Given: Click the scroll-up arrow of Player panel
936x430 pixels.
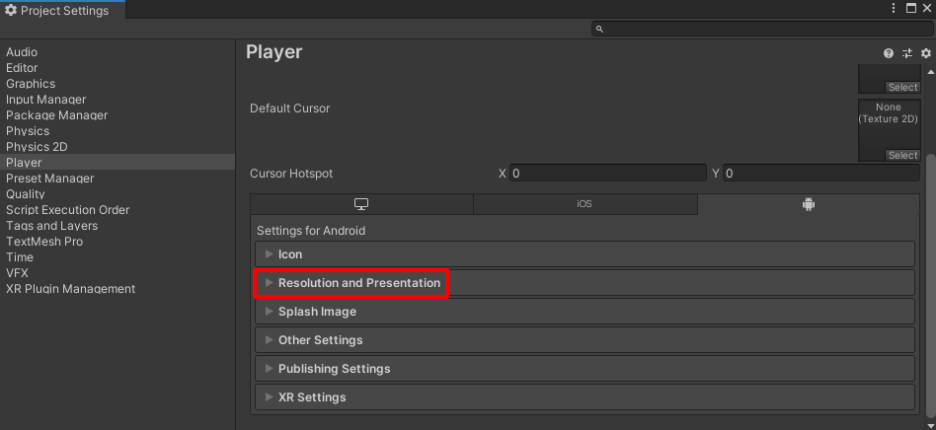Looking at the screenshot, I should [931, 72].
